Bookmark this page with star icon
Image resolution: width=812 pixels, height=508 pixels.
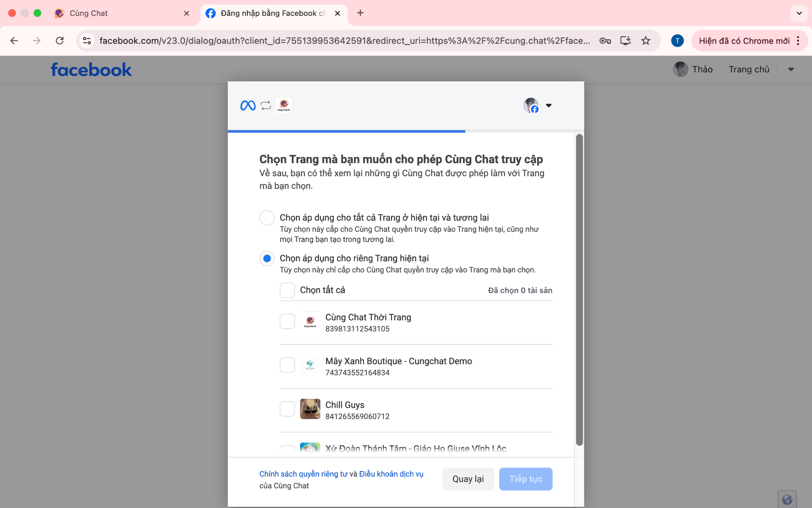pos(646,41)
